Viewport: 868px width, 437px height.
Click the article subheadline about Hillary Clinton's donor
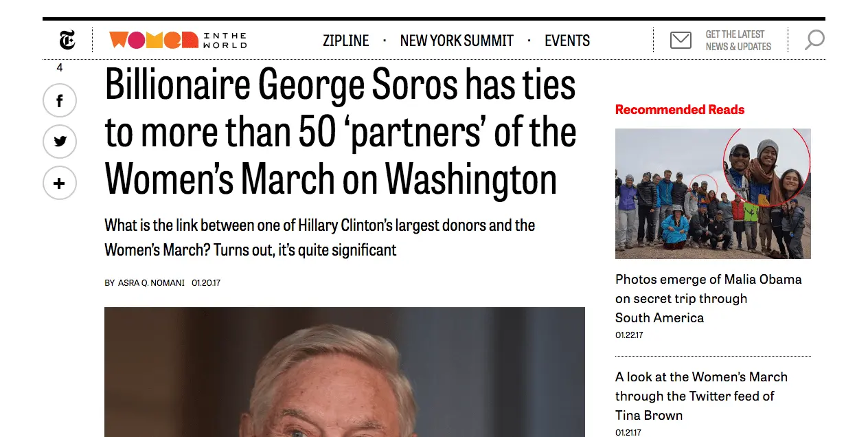[x=319, y=237]
